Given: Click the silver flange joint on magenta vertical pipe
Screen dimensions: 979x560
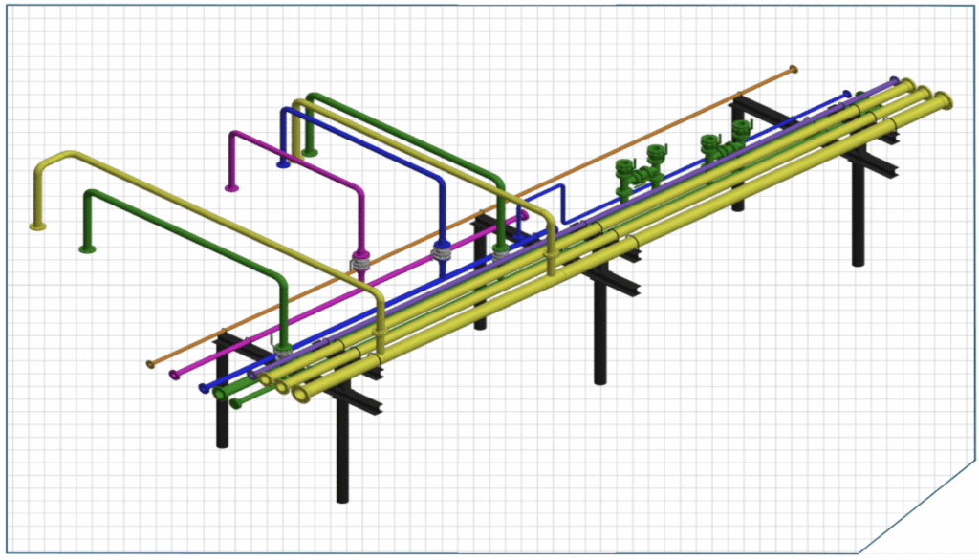Looking at the screenshot, I should click(361, 260).
